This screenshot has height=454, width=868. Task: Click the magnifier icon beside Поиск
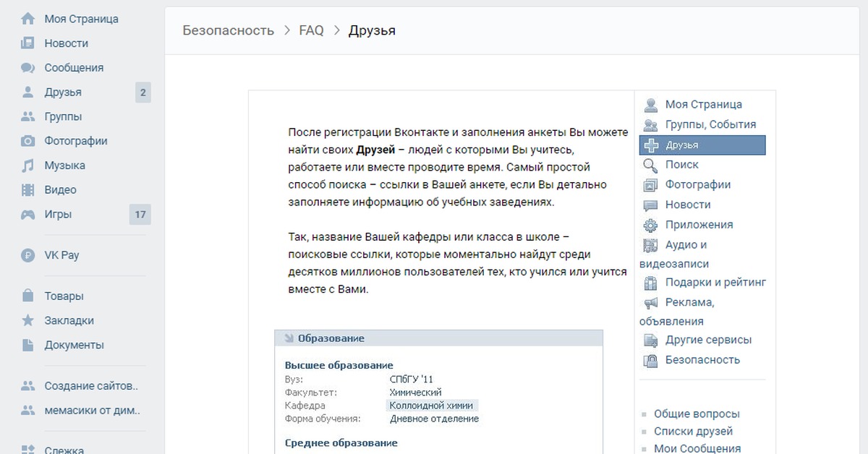(651, 166)
